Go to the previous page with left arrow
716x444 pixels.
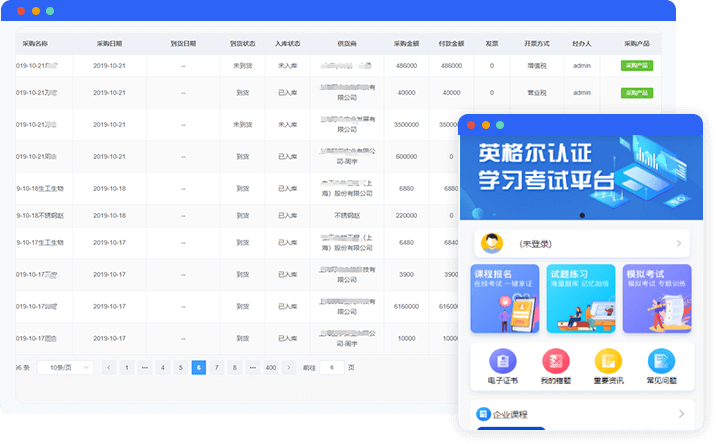tap(108, 368)
